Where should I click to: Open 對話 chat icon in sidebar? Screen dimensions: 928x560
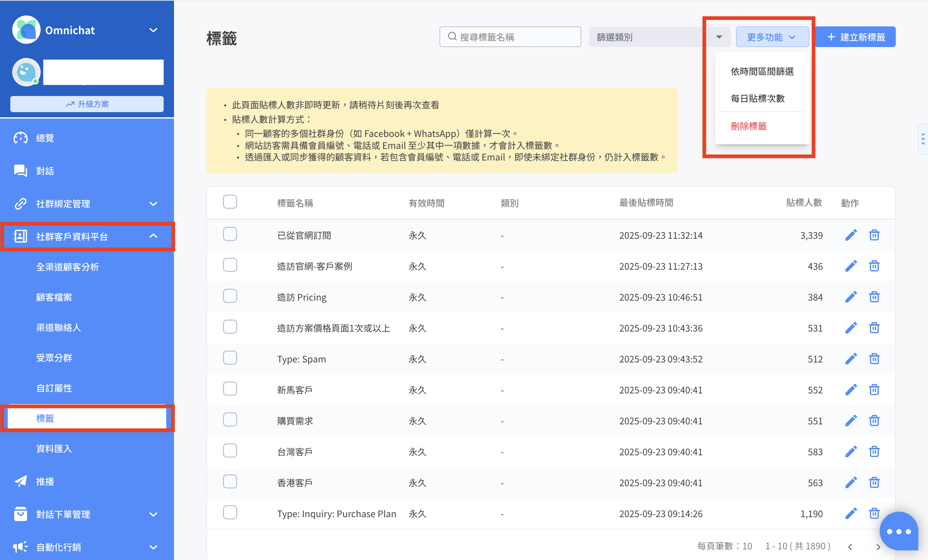click(20, 170)
